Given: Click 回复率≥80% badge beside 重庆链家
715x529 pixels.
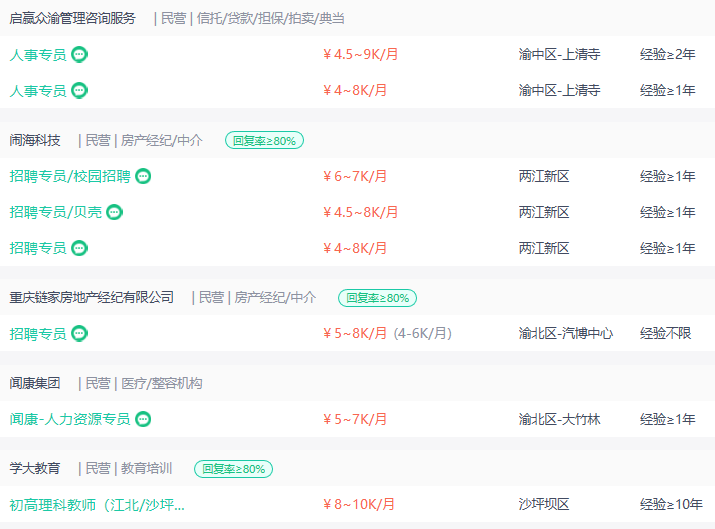Looking at the screenshot, I should 378,298.
